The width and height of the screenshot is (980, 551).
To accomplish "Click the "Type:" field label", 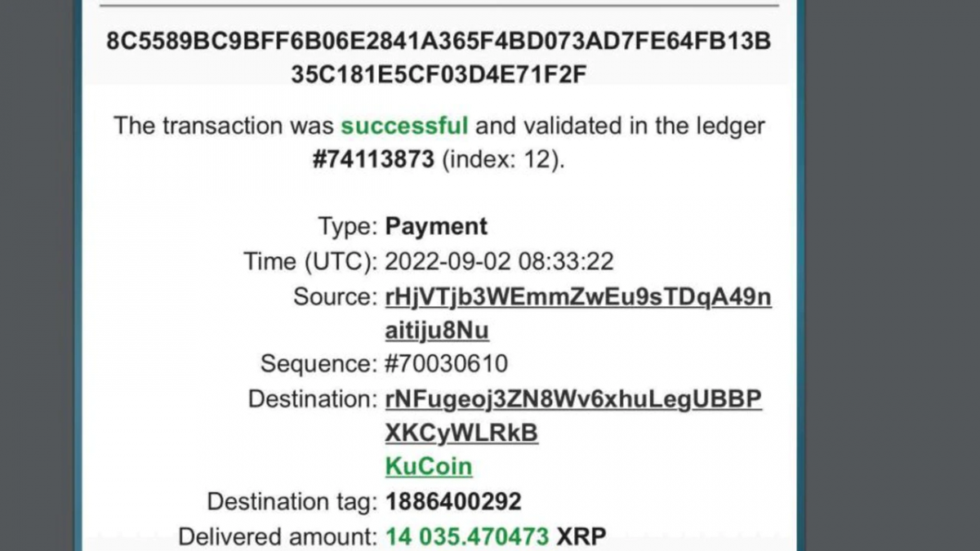I will (348, 226).
